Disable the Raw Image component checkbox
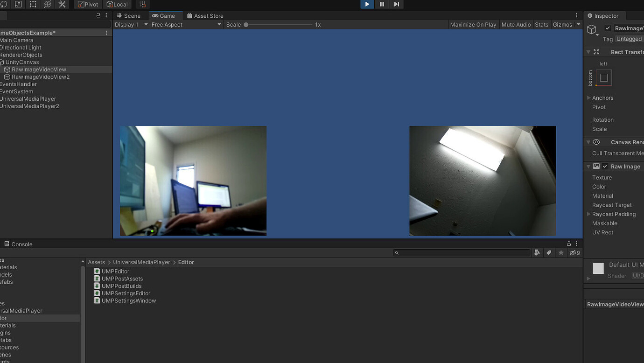Viewport: 644px width, 363px height. pyautogui.click(x=605, y=166)
